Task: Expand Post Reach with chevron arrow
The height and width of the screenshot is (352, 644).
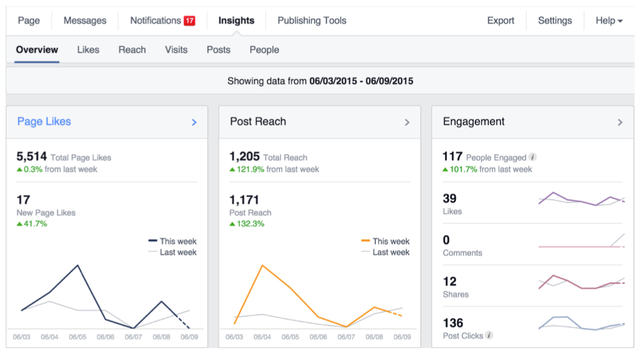Action: coord(407,123)
